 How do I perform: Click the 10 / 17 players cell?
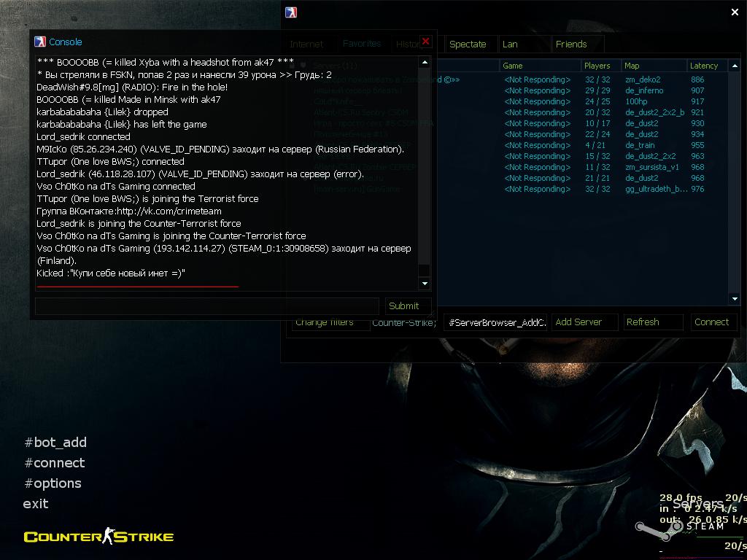tap(597, 123)
